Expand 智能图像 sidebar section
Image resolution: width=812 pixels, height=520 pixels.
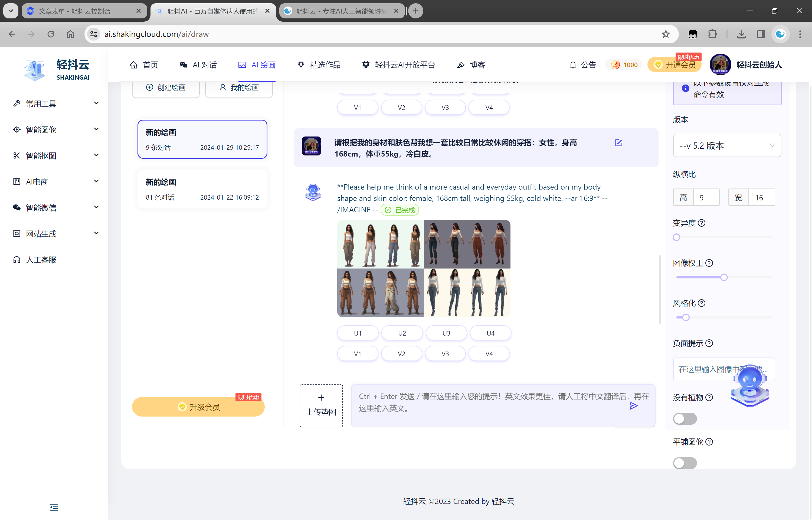pyautogui.click(x=56, y=129)
